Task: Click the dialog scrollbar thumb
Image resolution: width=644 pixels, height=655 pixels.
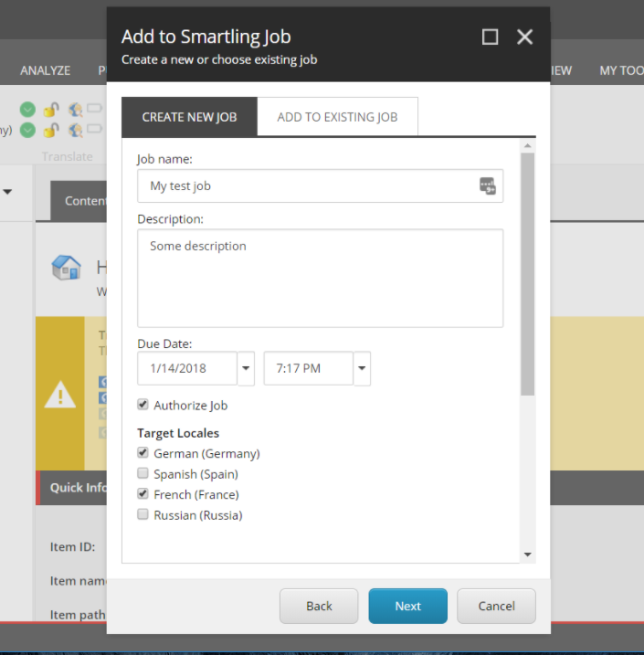Action: coord(527,274)
